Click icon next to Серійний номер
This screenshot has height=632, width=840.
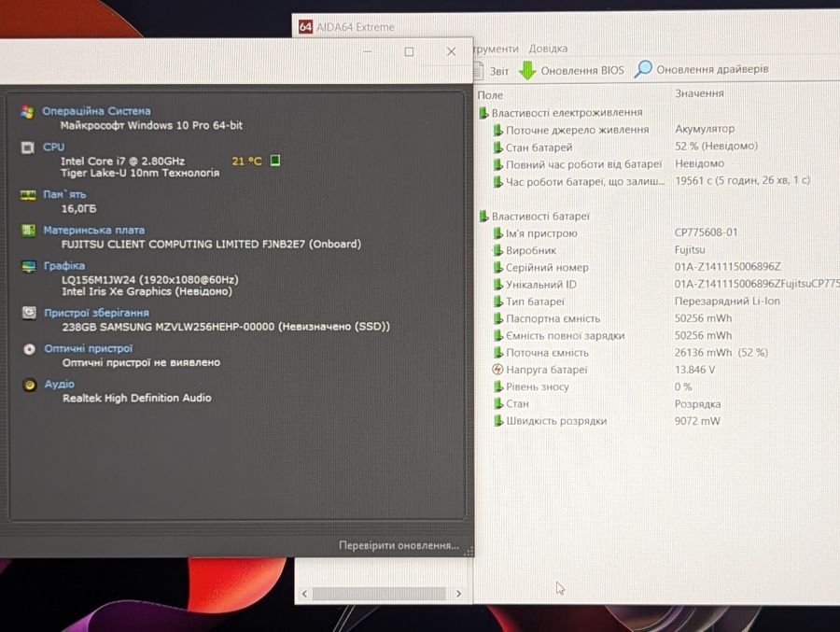497,267
